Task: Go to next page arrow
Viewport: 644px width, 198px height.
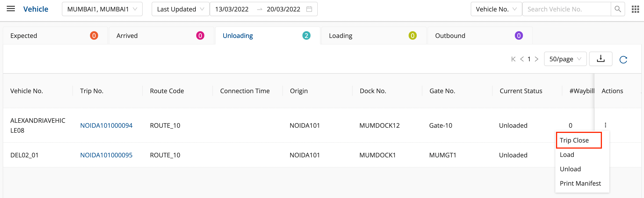Action: pyautogui.click(x=536, y=59)
